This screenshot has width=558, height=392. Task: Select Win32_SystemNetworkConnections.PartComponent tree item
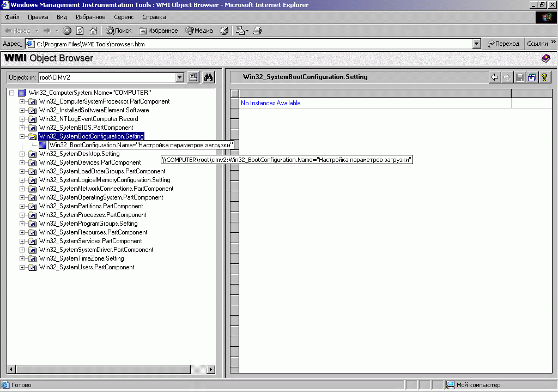click(x=106, y=189)
